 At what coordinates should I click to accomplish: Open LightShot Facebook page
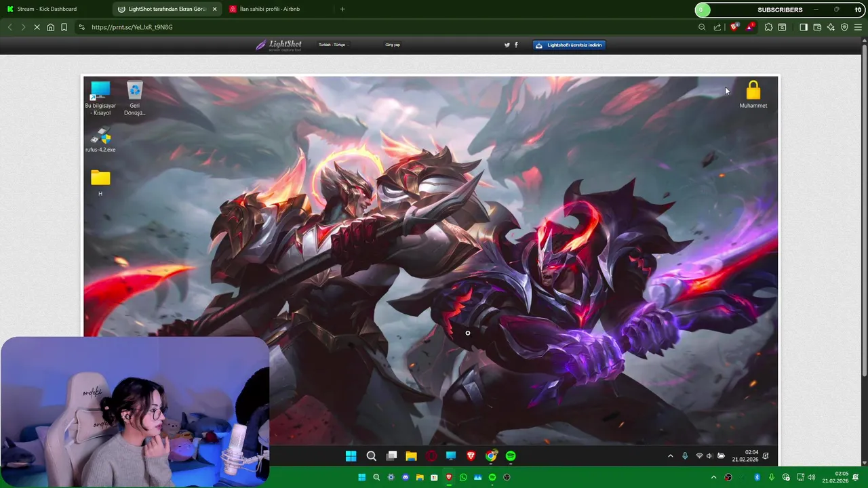[516, 45]
